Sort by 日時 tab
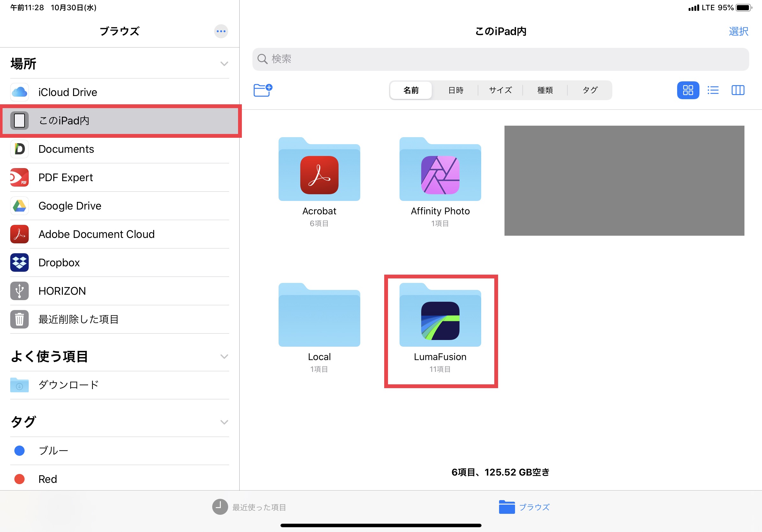 (x=455, y=90)
